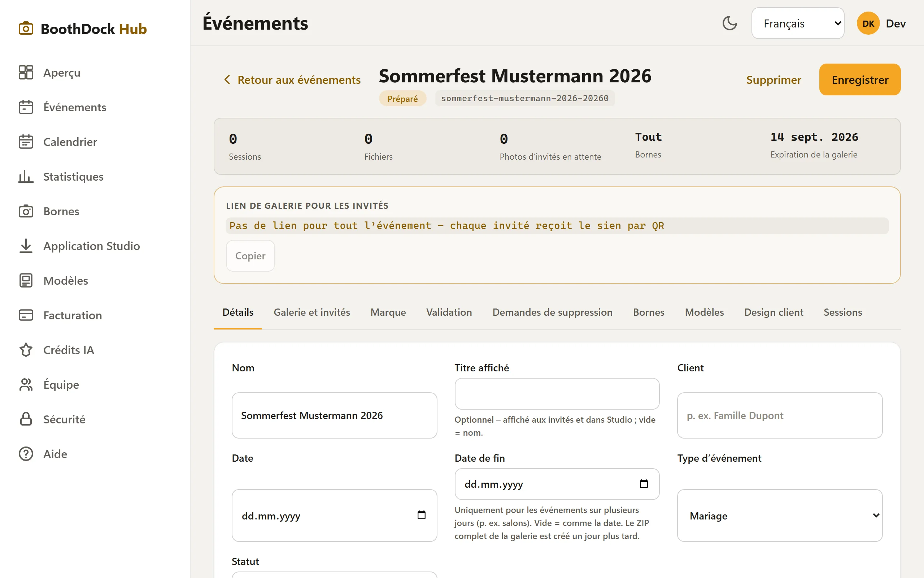Click the BoothDock Hub camera logo icon

pos(26,29)
